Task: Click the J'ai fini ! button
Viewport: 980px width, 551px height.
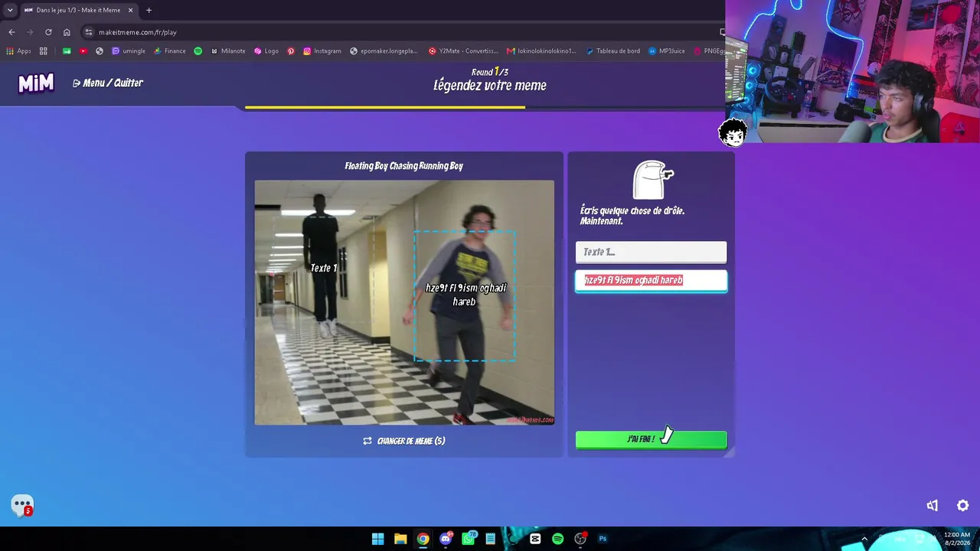Action: click(x=651, y=439)
